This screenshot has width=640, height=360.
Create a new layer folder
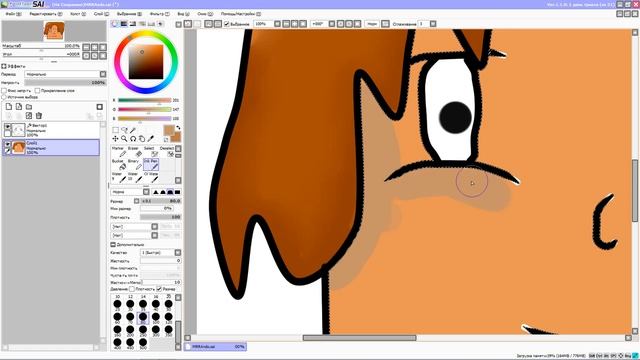click(x=29, y=107)
